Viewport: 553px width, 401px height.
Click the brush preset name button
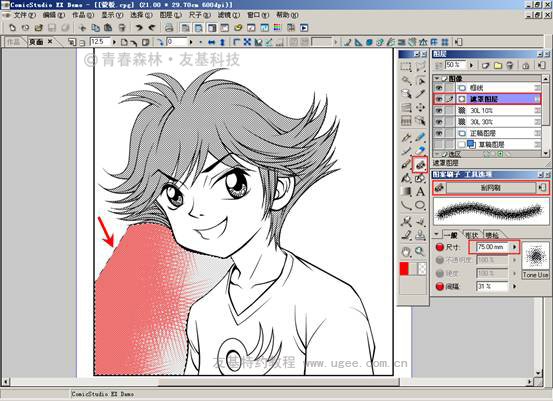(x=491, y=188)
